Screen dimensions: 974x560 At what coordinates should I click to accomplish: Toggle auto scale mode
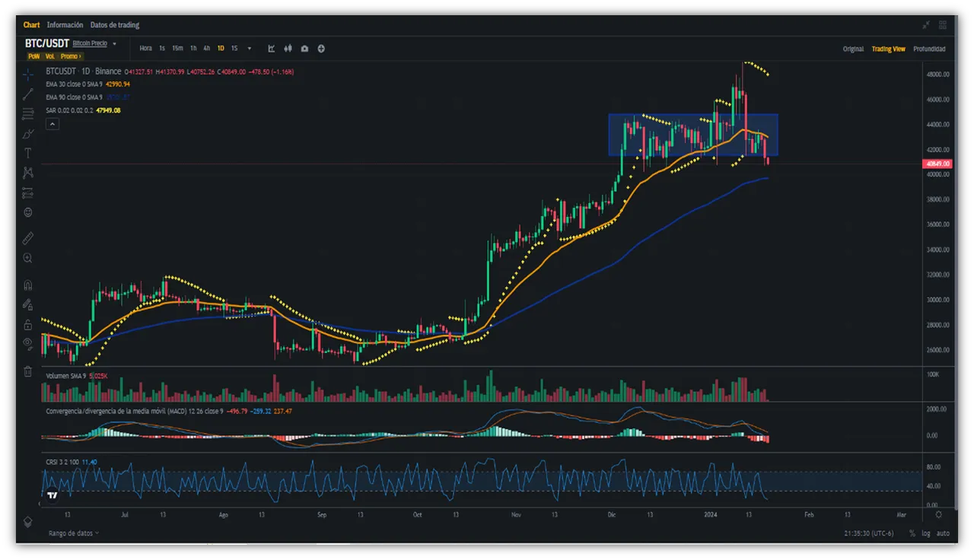tap(943, 533)
